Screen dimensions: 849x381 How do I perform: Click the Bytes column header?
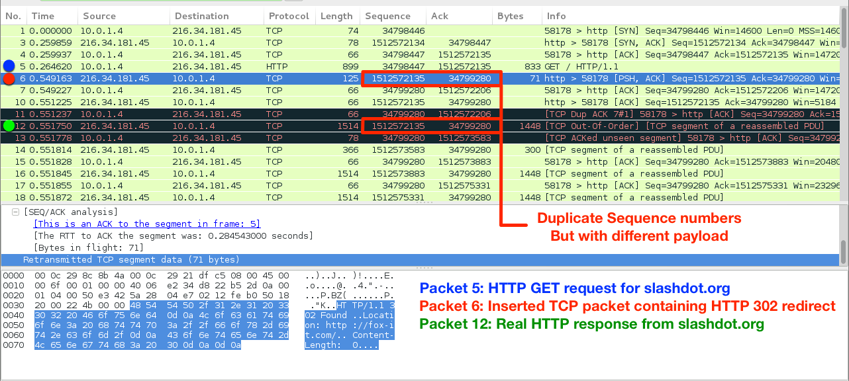click(517, 16)
